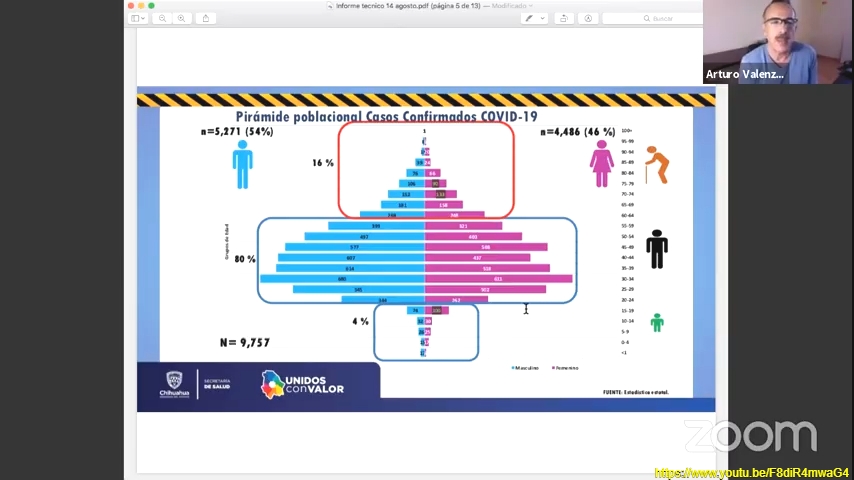Click the small green child figure icon
The image size is (854, 480).
(657, 322)
